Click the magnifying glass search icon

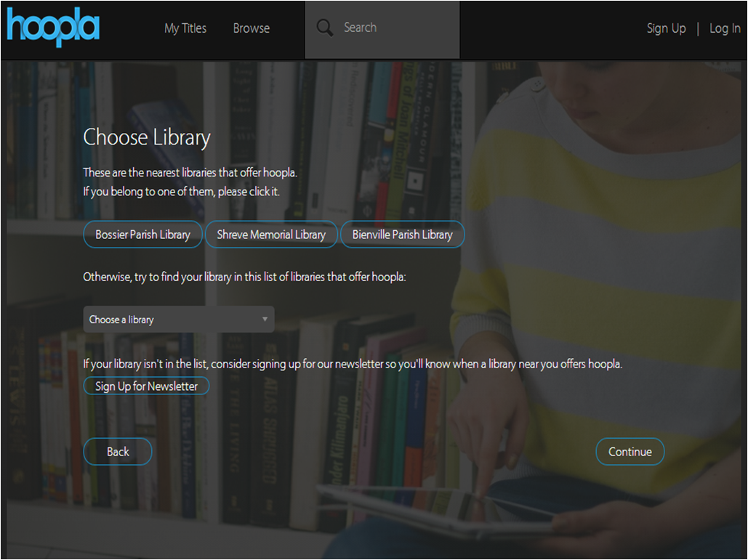point(325,28)
